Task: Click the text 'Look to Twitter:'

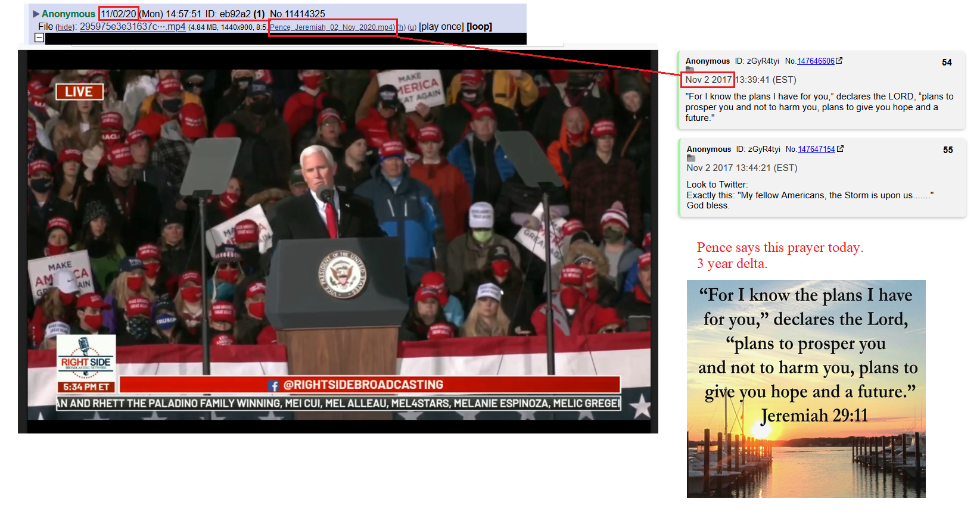Action: click(717, 185)
